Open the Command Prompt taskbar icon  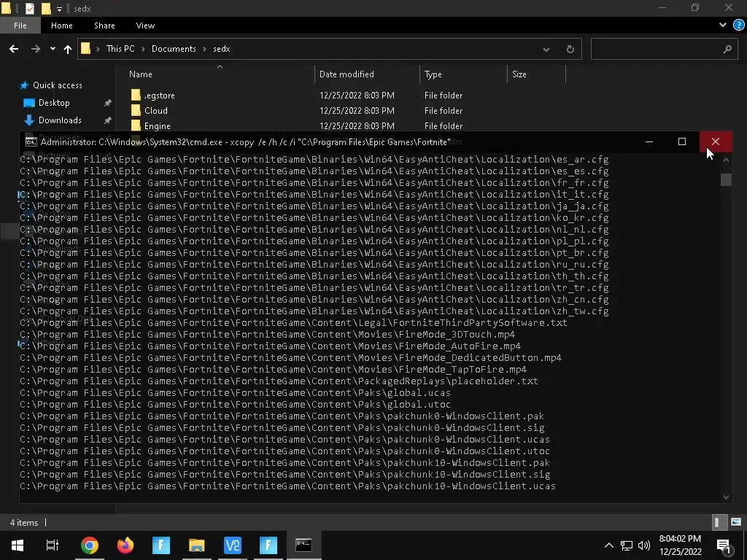click(x=303, y=545)
